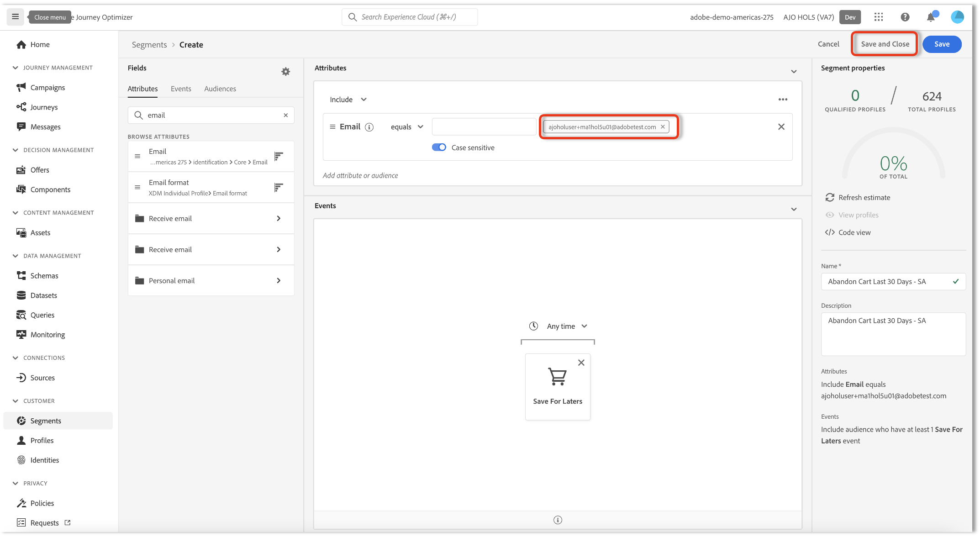Open the notifications bell icon
980x537 pixels.
click(931, 17)
